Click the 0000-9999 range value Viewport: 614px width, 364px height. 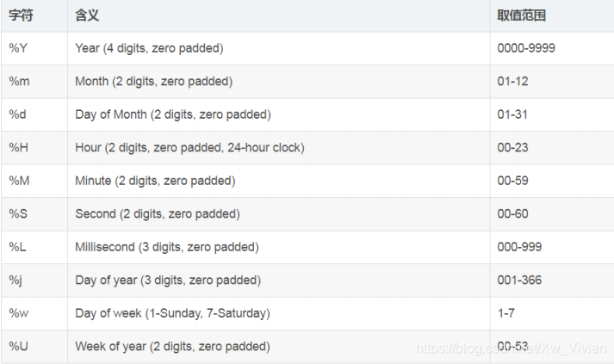point(526,48)
